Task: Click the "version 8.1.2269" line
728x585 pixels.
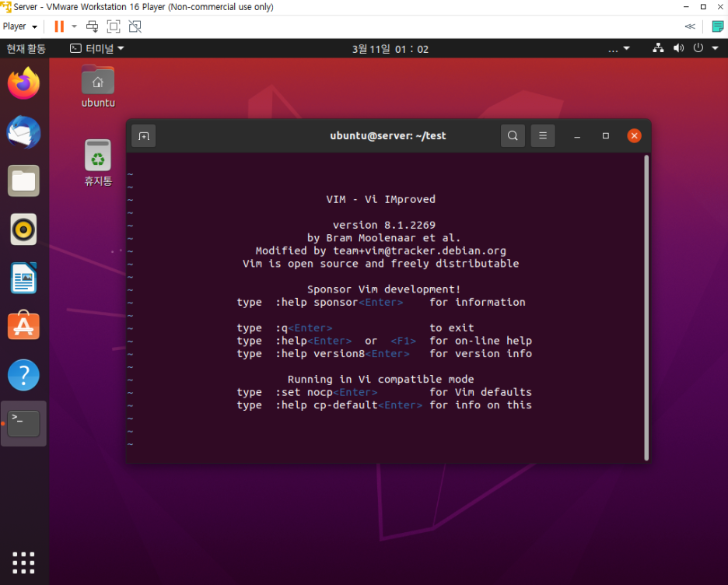Action: coord(384,225)
